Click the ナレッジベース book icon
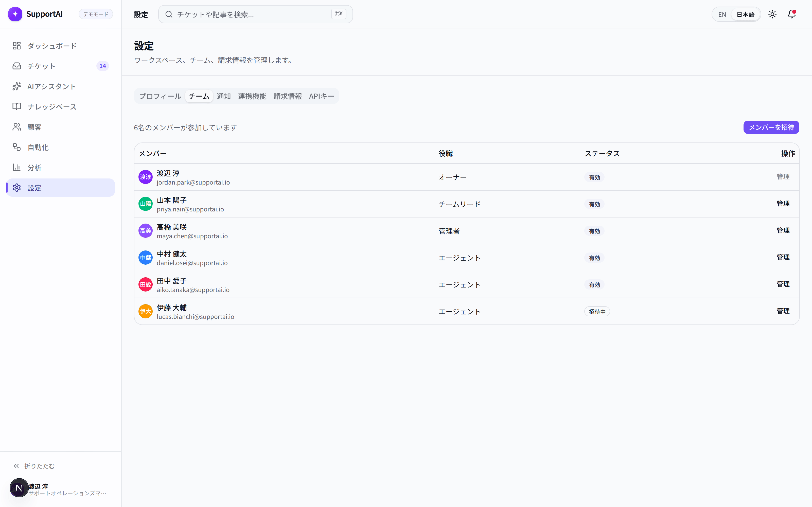 click(x=17, y=107)
